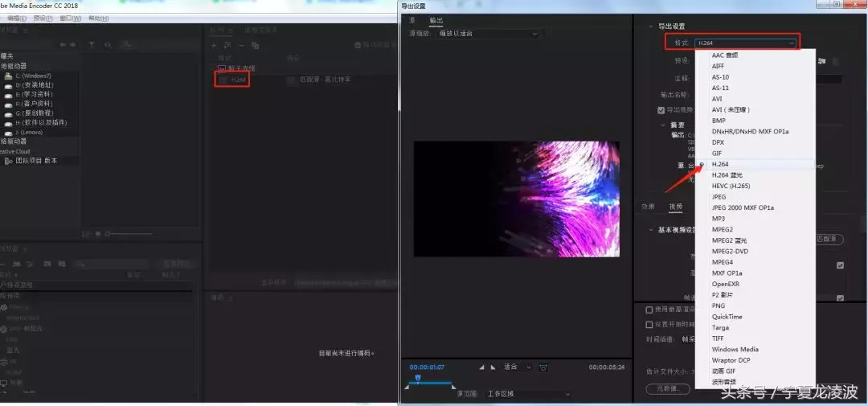Click the video preview thumbnail

click(x=517, y=199)
